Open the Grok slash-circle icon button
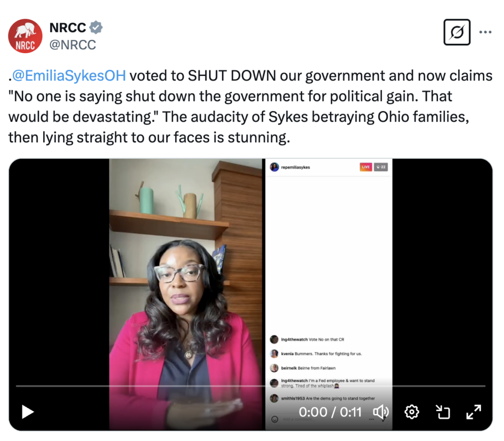Viewport: 504px width, 441px height. [457, 32]
